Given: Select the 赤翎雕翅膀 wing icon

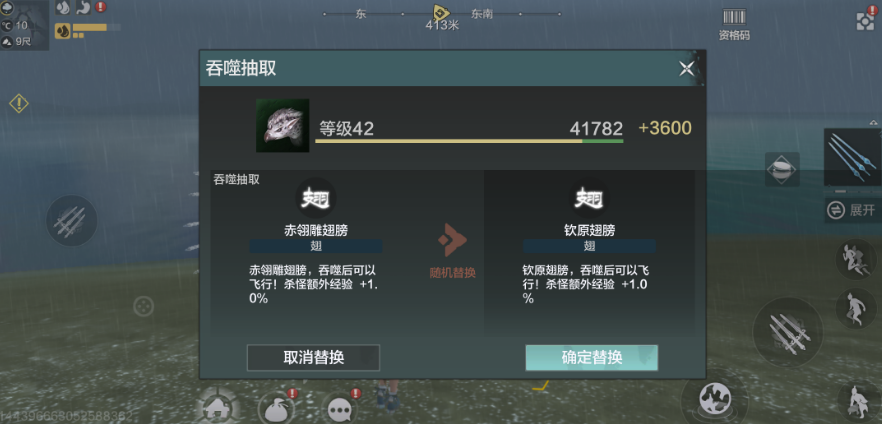Looking at the screenshot, I should (316, 198).
